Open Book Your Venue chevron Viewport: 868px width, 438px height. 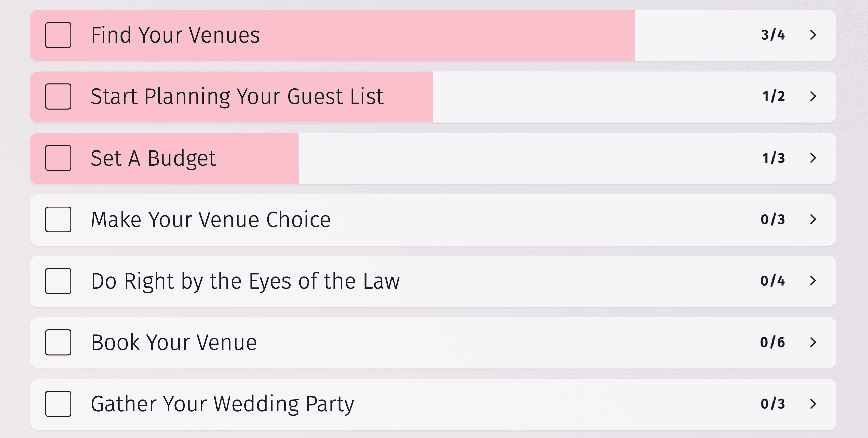tap(813, 342)
